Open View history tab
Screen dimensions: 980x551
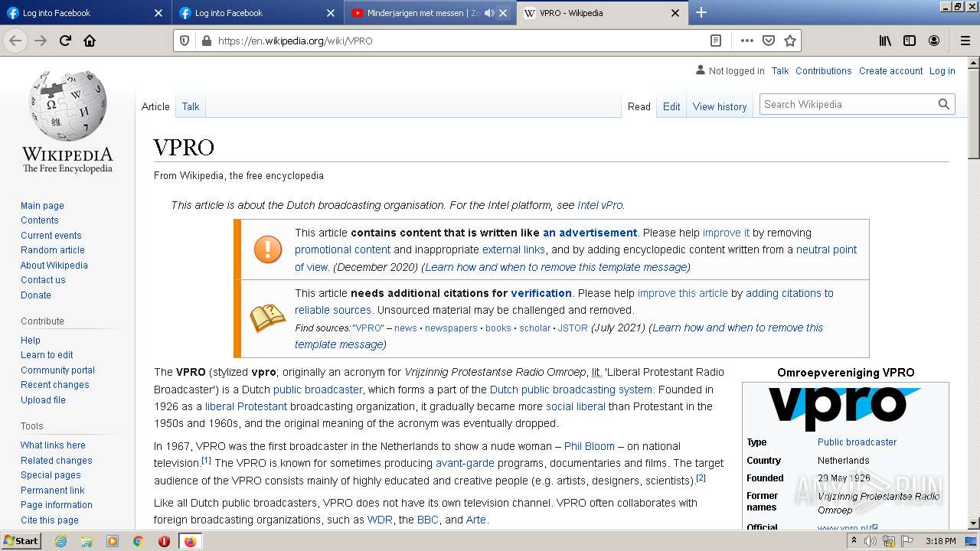point(720,106)
